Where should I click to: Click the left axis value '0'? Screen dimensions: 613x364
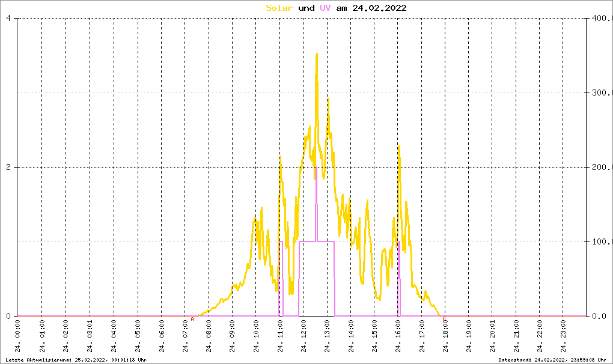[x=8, y=316]
